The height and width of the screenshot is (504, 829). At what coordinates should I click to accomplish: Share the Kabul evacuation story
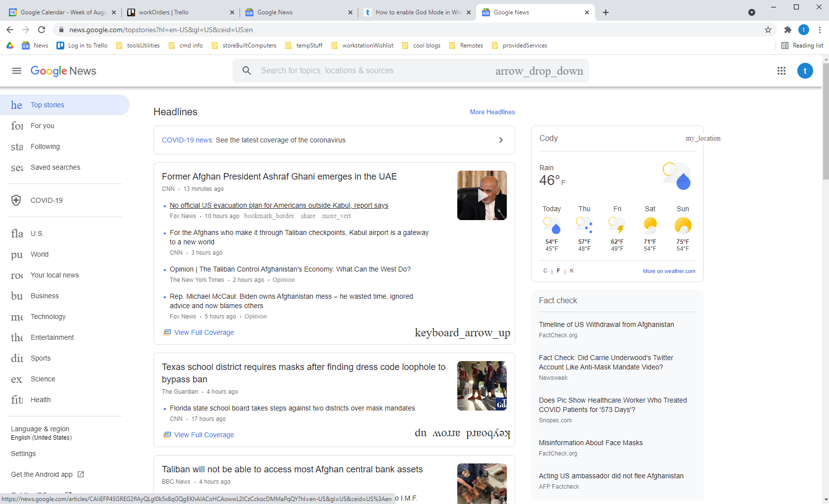(308, 216)
